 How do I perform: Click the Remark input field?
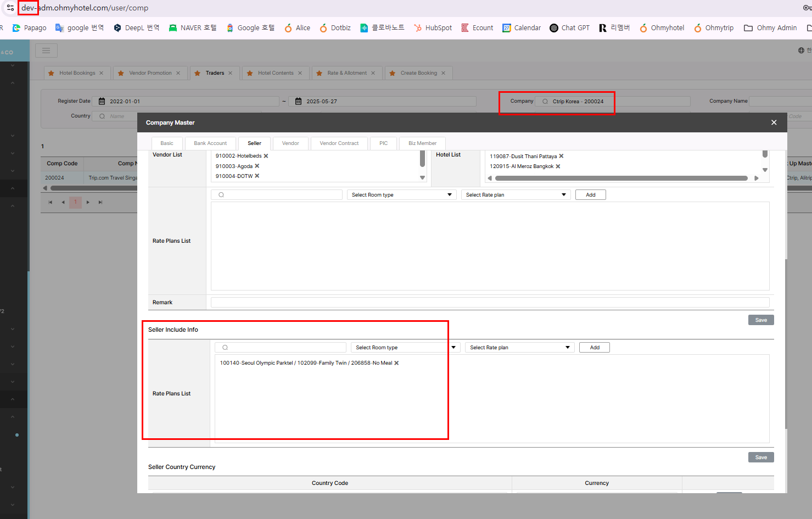[x=490, y=303]
